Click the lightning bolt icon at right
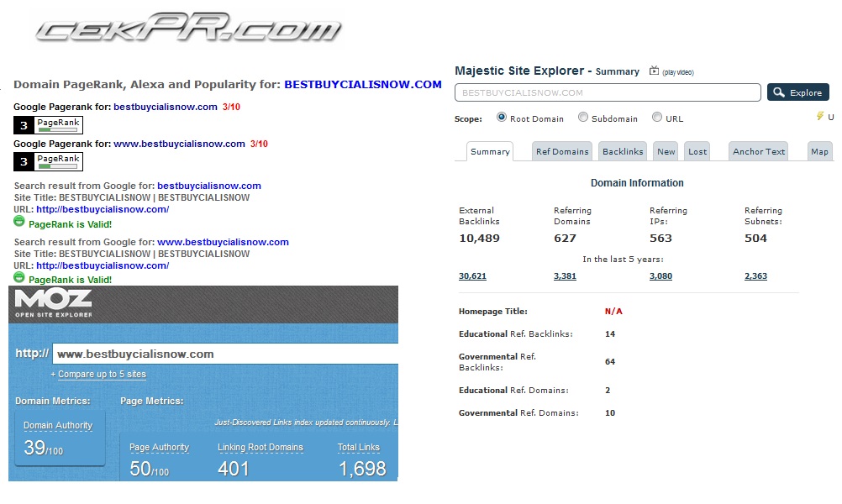 [820, 116]
